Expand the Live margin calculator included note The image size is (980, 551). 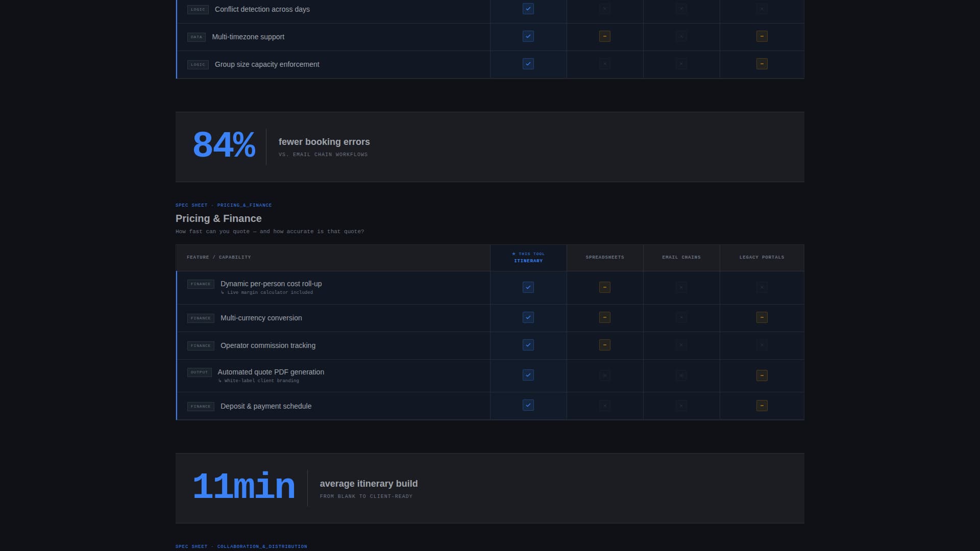point(267,292)
